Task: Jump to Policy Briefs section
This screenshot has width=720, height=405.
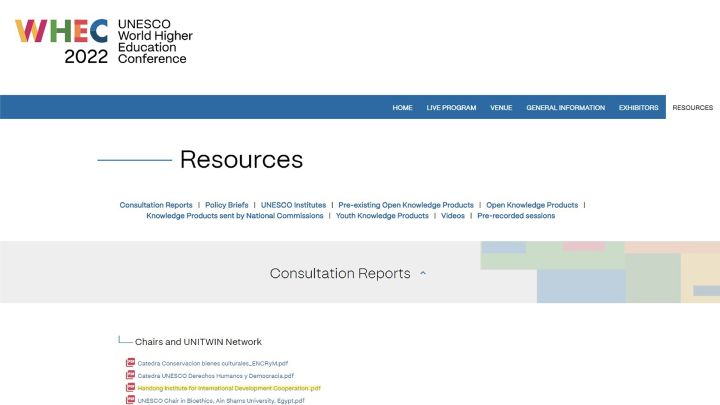Action: click(226, 205)
